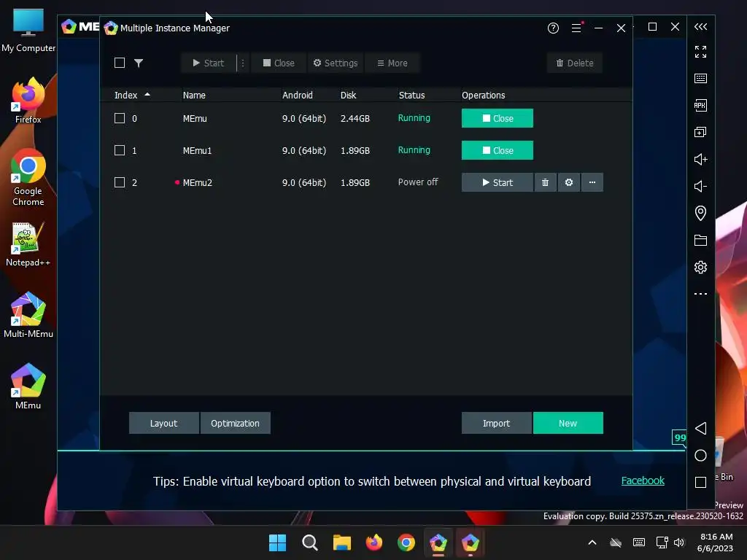Screen dimensions: 747x560
Task: Open GPS location pin in MEmu sidebar
Action: [x=700, y=213]
